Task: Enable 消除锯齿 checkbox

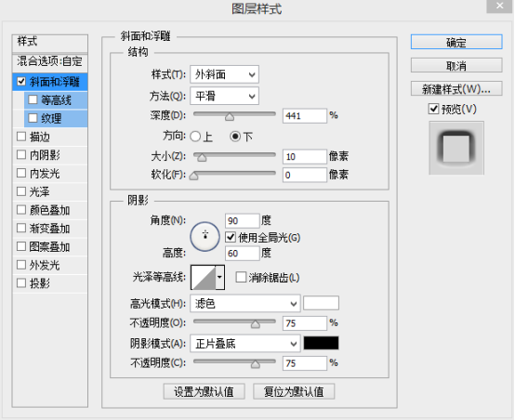Action: [241, 277]
